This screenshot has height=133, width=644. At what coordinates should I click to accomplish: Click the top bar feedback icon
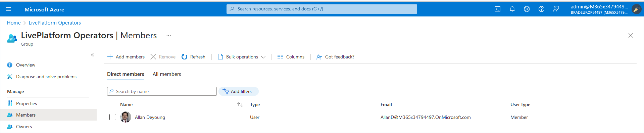pyautogui.click(x=556, y=9)
